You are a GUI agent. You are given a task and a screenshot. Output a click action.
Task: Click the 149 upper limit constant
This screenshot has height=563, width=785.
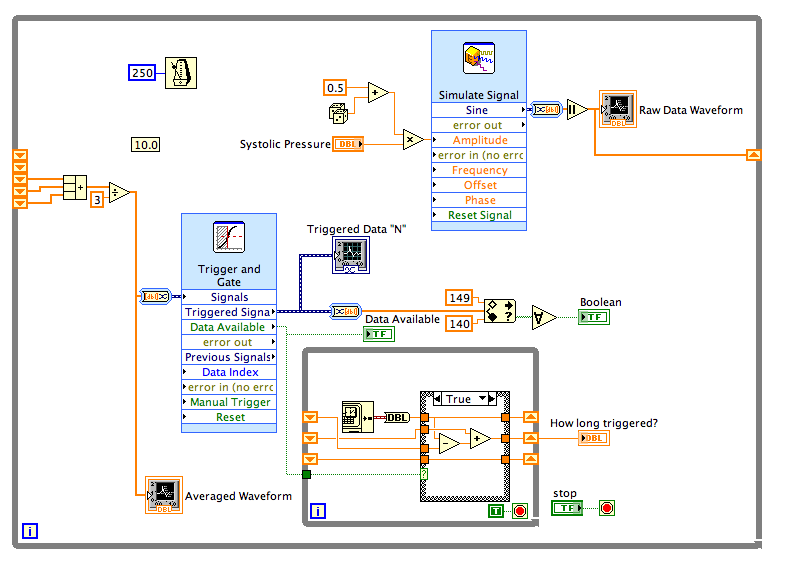(x=459, y=298)
